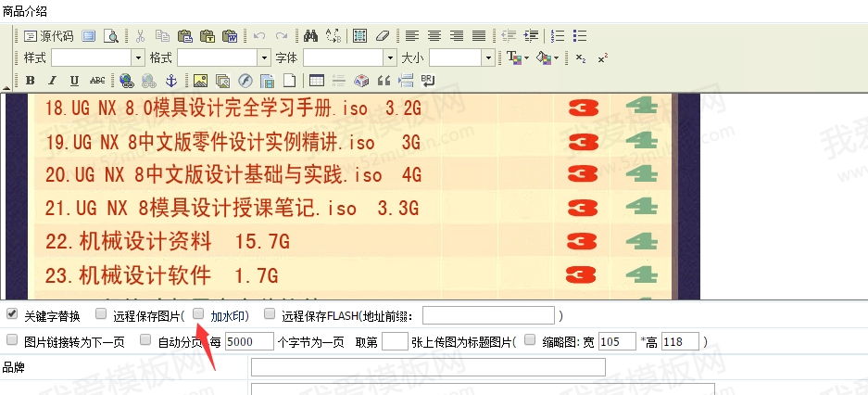Click the 品牌 brand input field
This screenshot has height=395, width=868.
(x=428, y=367)
